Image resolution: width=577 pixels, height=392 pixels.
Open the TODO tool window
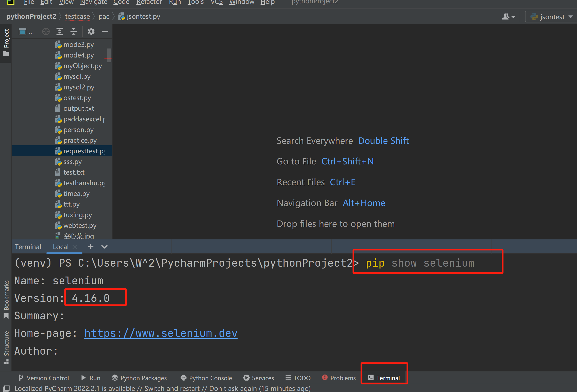point(298,378)
